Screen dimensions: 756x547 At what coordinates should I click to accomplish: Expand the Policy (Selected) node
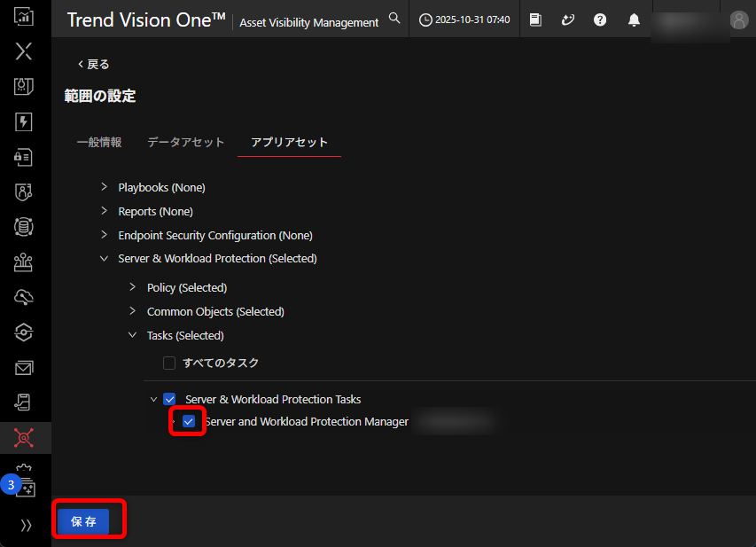tap(133, 287)
